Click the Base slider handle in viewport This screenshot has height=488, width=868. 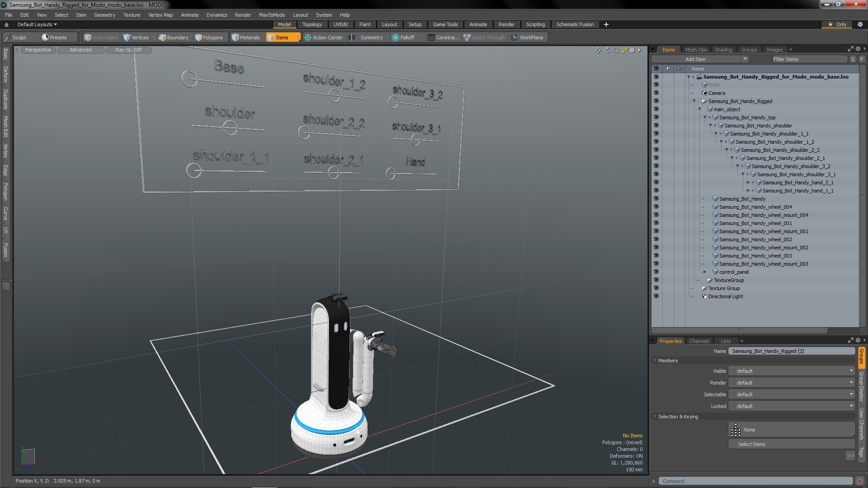click(189, 79)
